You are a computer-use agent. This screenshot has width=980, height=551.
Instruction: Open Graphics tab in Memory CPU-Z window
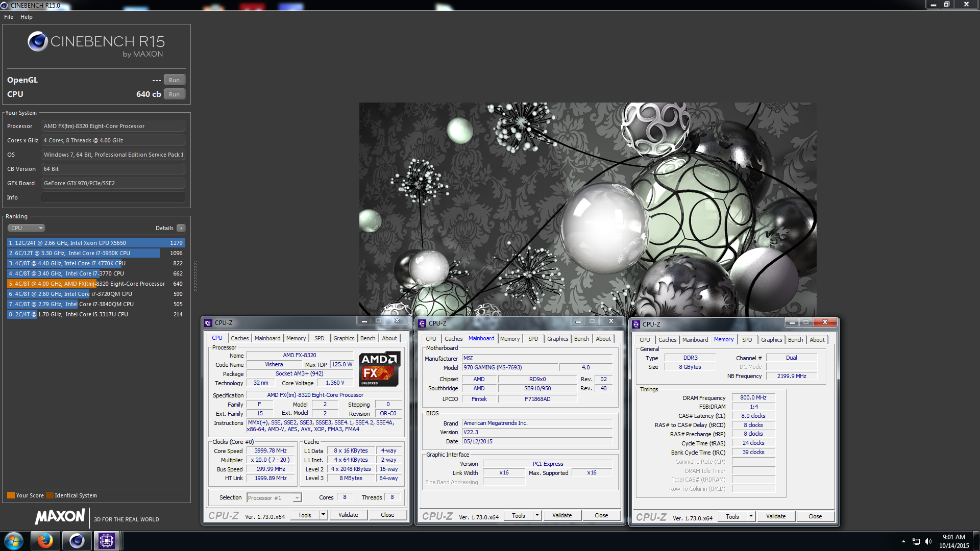click(x=771, y=340)
